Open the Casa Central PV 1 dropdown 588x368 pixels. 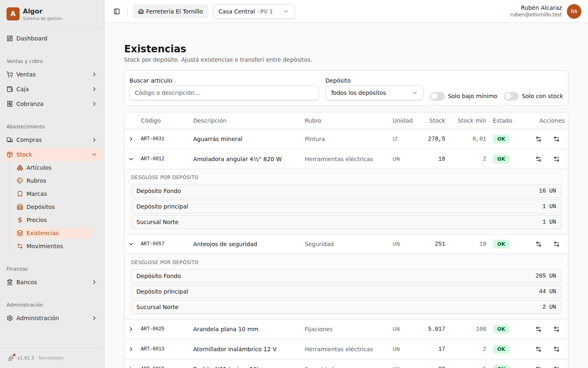254,11
